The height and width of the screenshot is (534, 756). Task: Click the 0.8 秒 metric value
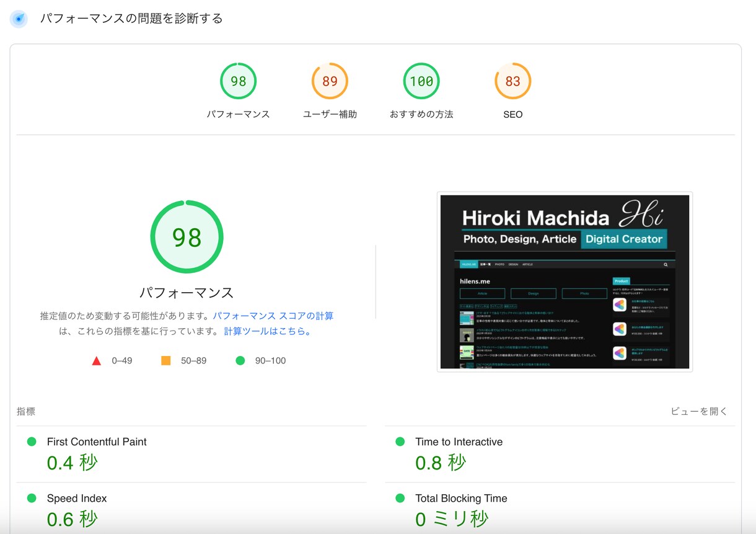[441, 463]
